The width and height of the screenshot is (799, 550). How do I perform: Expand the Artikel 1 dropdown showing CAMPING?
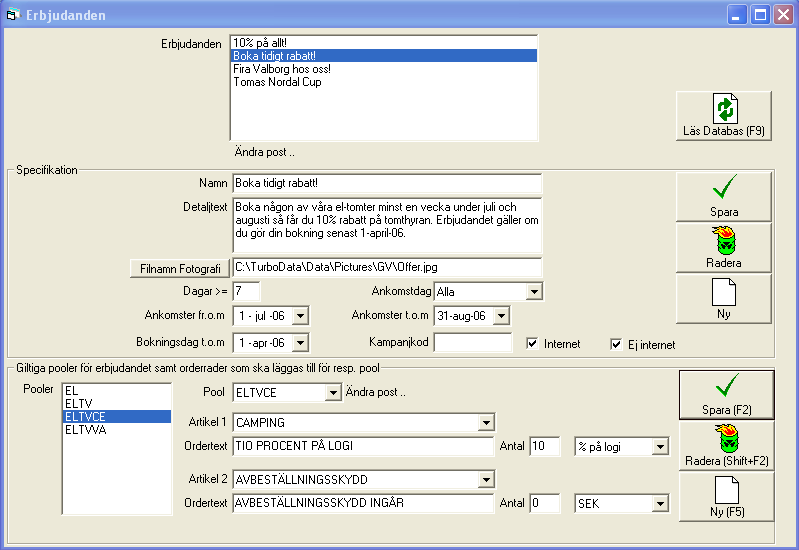tap(487, 423)
